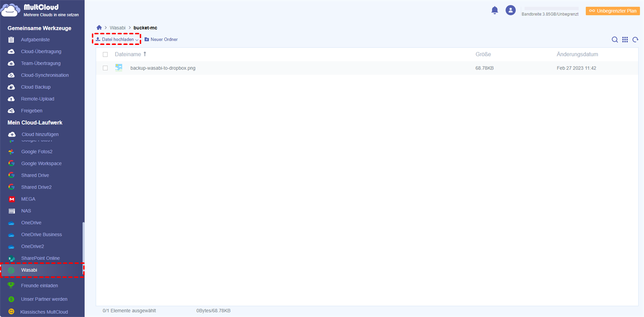Open Cloud-Synchronisation menu item

(45, 75)
